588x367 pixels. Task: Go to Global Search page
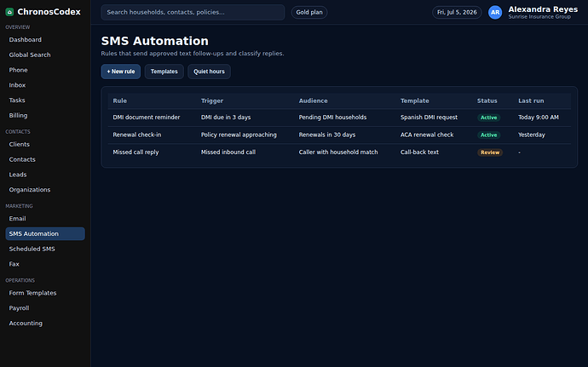[45, 54]
